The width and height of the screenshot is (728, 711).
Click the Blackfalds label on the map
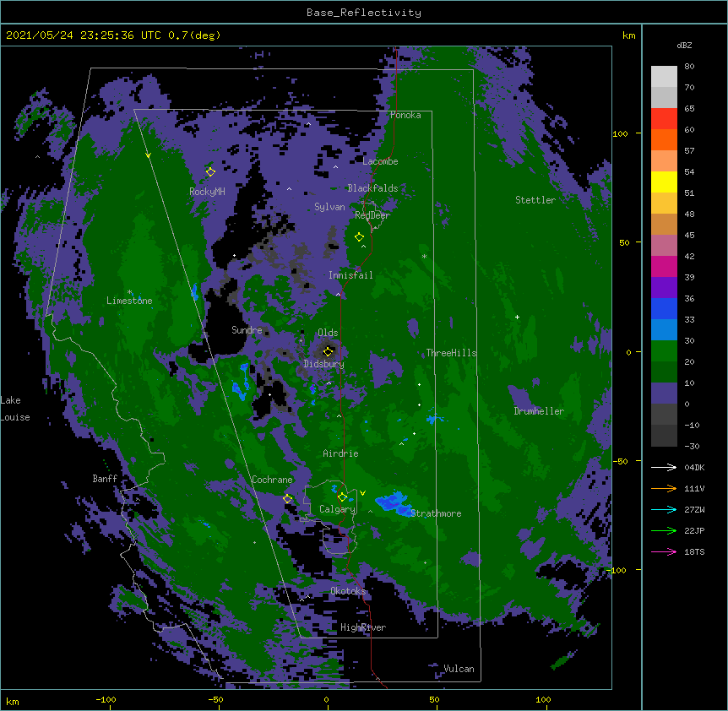click(x=372, y=188)
